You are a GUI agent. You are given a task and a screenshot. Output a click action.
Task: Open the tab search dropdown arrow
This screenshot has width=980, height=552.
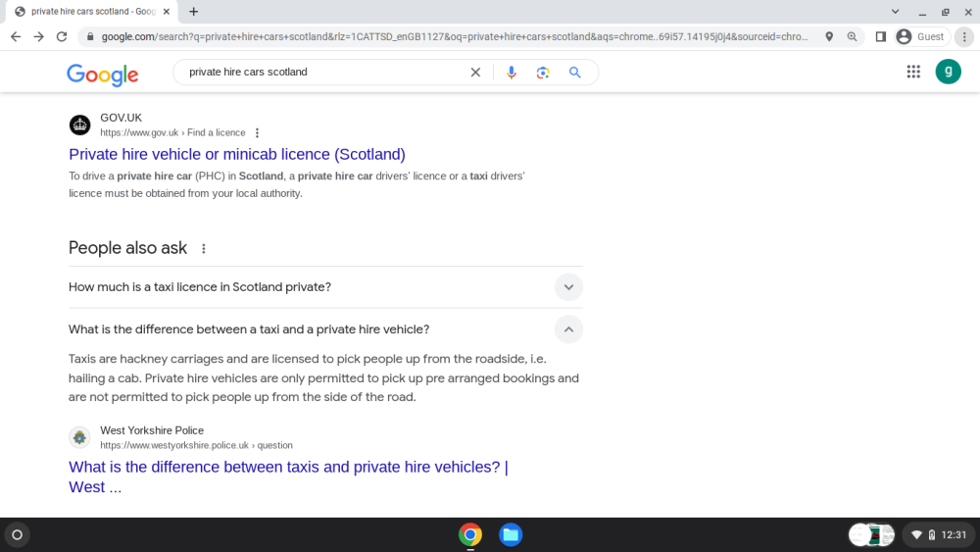[895, 11]
